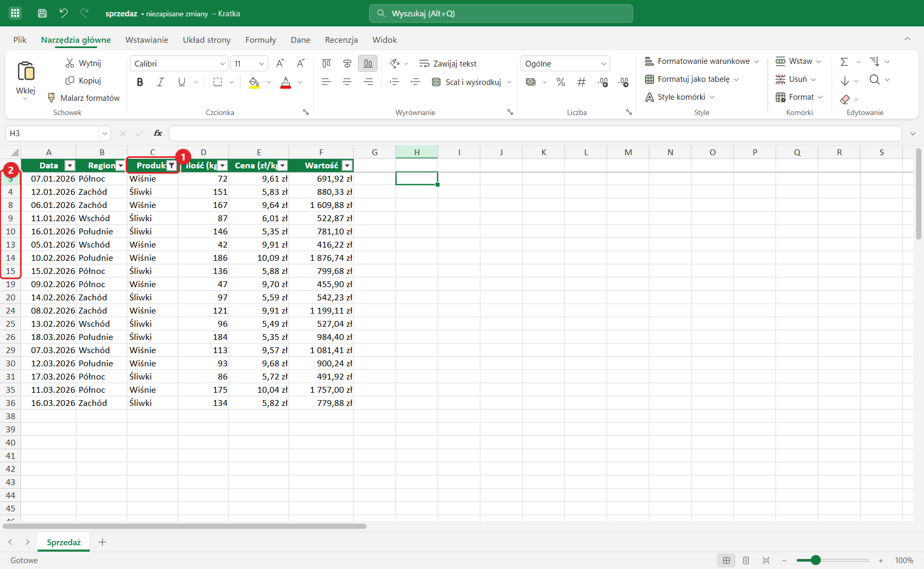Click Scal i wyśrodkuj button
Viewport: 924px width, 569px height.
pyautogui.click(x=467, y=82)
